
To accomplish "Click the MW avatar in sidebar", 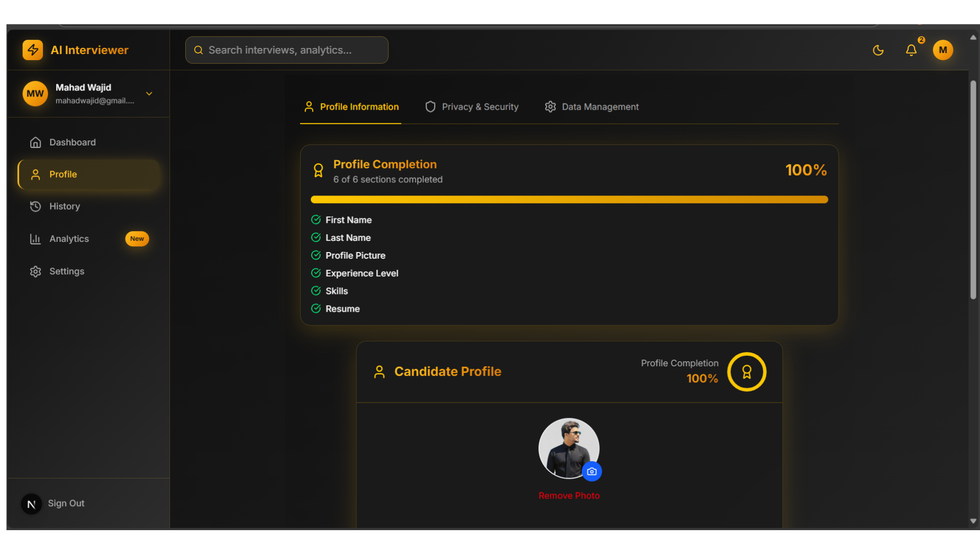I will pyautogui.click(x=35, y=94).
